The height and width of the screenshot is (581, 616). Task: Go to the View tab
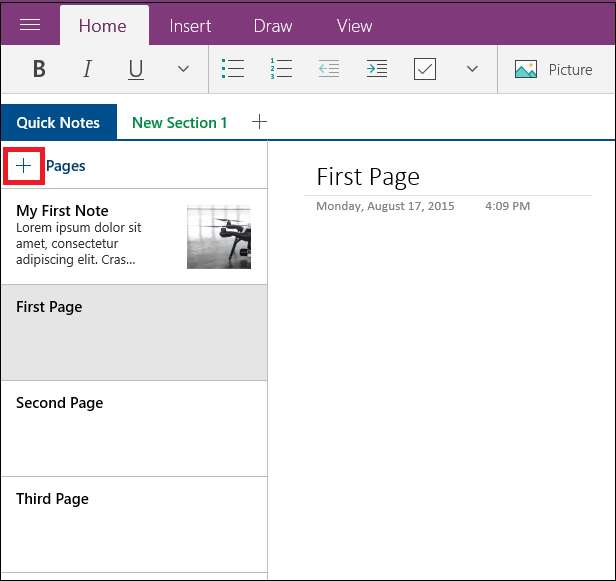[x=354, y=26]
